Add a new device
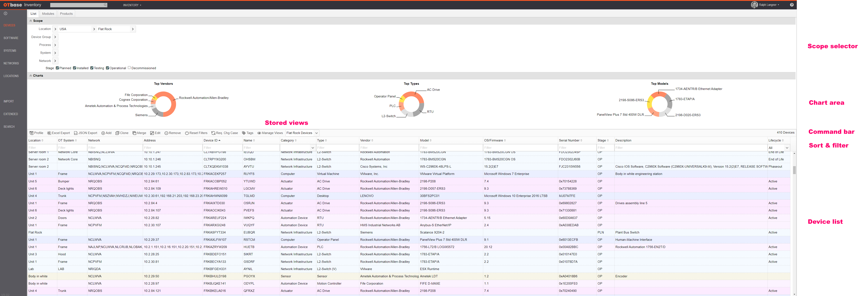The image size is (868, 296). (106, 133)
